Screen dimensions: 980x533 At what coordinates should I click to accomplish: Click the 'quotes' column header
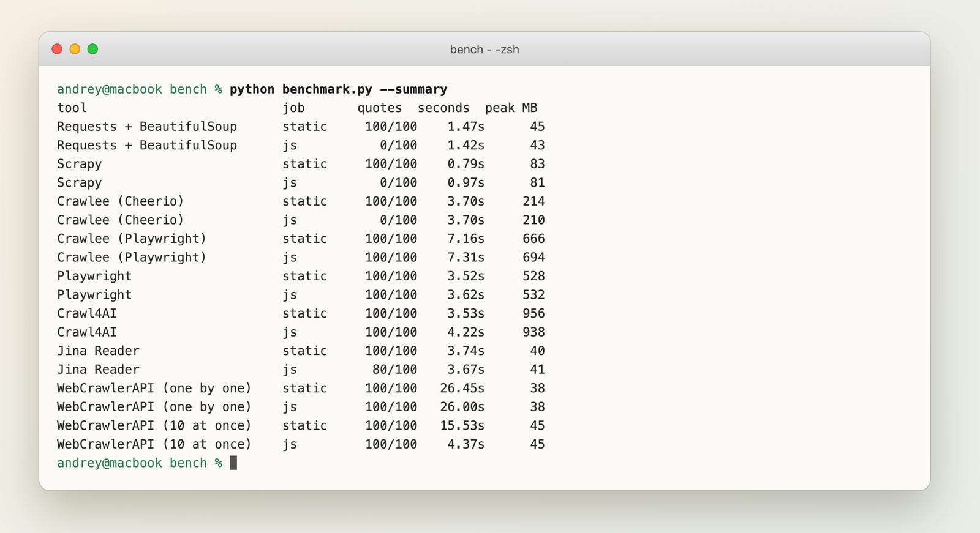tap(380, 108)
